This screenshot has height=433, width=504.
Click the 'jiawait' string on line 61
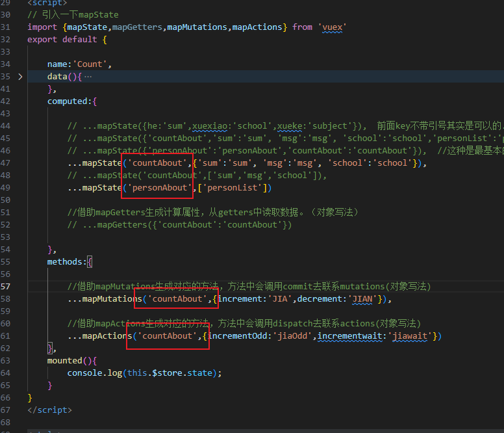(410, 336)
